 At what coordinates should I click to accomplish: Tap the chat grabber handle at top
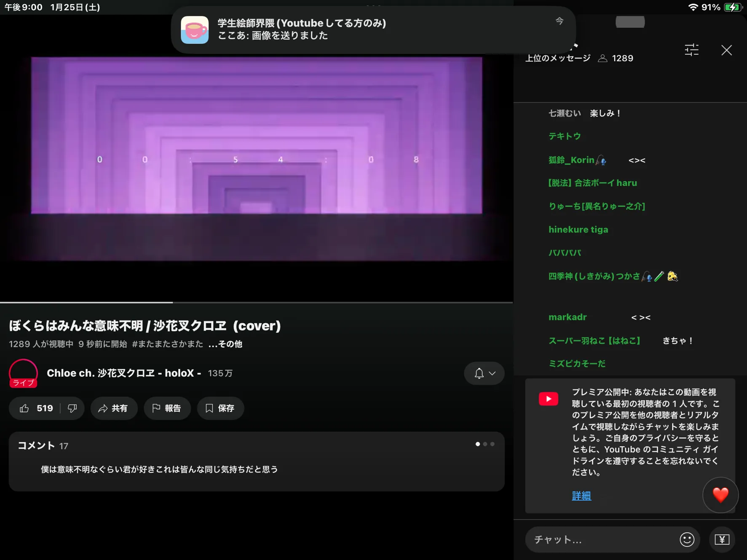(630, 22)
